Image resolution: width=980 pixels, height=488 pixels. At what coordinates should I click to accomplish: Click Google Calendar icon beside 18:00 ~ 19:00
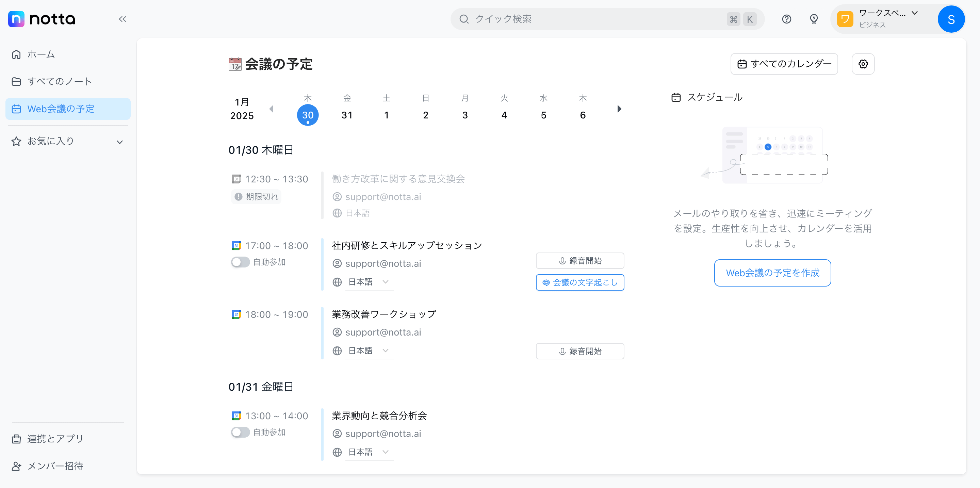[x=236, y=314]
